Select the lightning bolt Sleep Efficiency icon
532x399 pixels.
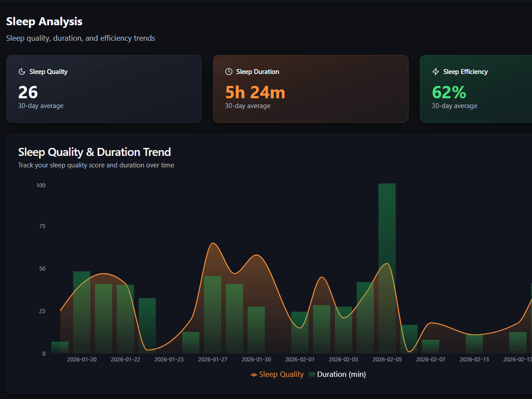coord(435,71)
